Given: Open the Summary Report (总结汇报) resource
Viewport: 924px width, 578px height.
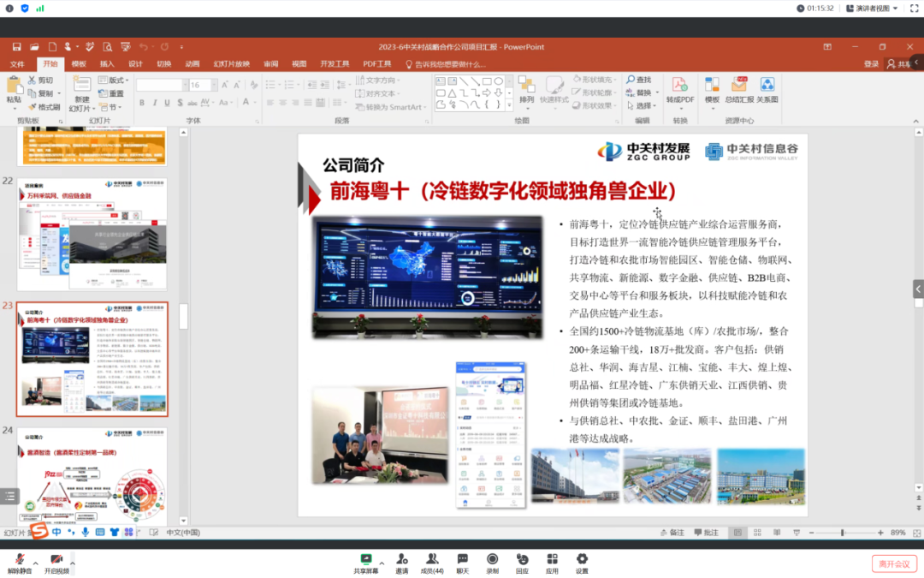Looking at the screenshot, I should pyautogui.click(x=739, y=90).
